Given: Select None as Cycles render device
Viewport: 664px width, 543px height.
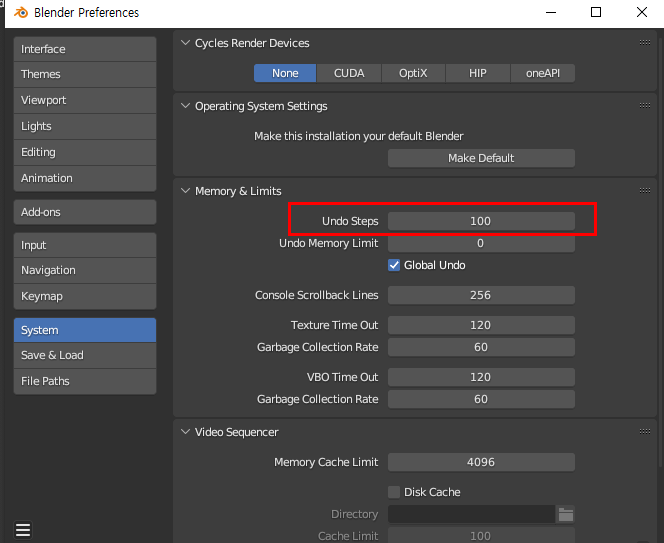Looking at the screenshot, I should (x=285, y=73).
